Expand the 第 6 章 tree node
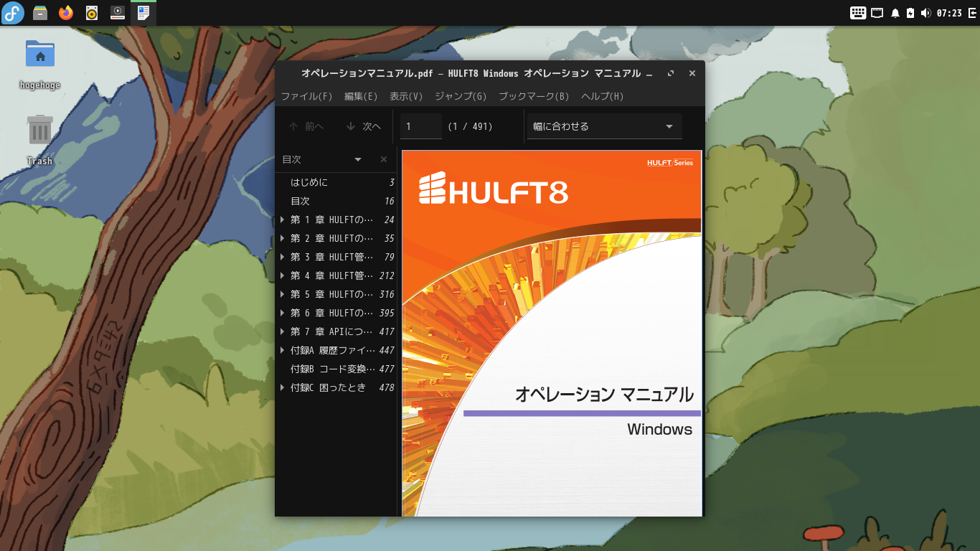 click(x=283, y=313)
